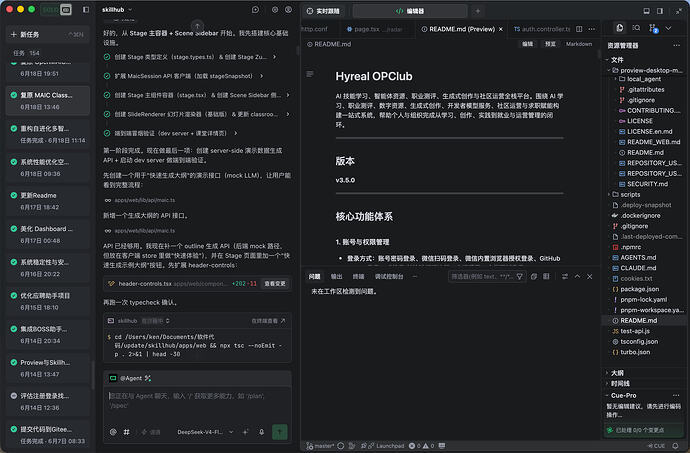
Task: Maximize the bottom panel with chevron up
Action: [x=577, y=276]
